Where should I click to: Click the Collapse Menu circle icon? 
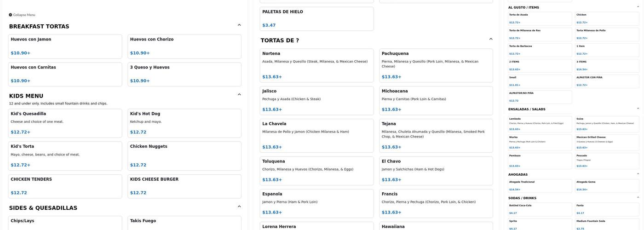point(11,15)
